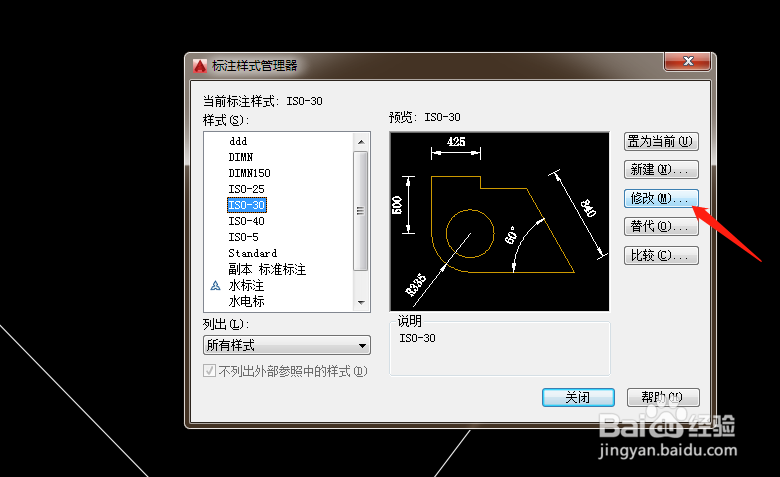Image resolution: width=780 pixels, height=477 pixels.
Task: Click the 帮助(H) button
Action: tap(663, 397)
